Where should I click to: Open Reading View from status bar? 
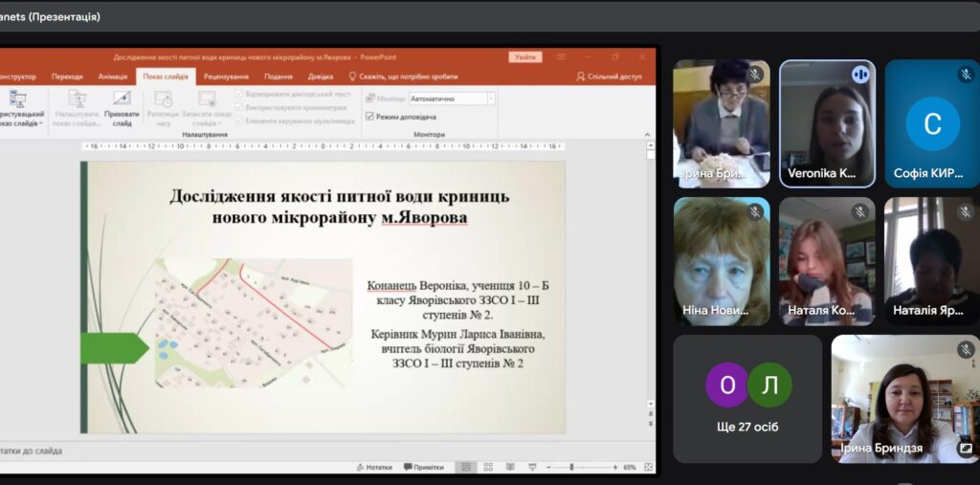click(x=508, y=467)
